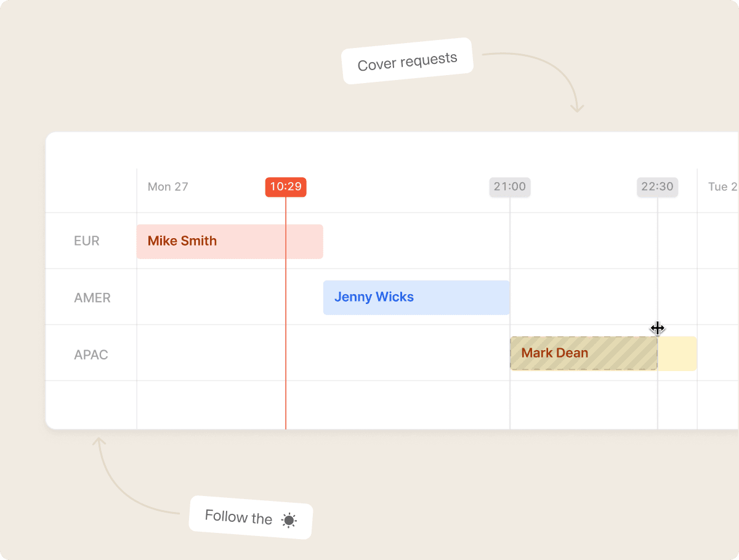Image resolution: width=739 pixels, height=560 pixels.
Task: Select Jenny Wicks' AMER shift block
Action: (416, 297)
